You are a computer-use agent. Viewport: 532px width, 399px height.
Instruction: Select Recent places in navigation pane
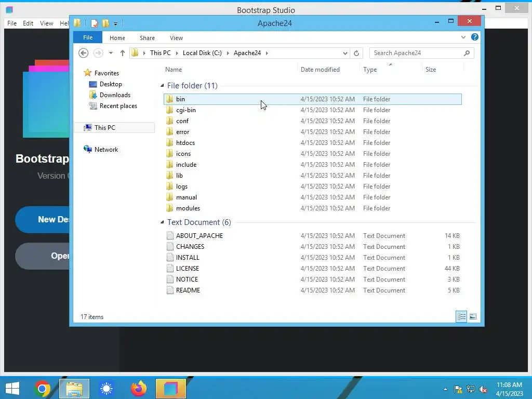tap(118, 106)
